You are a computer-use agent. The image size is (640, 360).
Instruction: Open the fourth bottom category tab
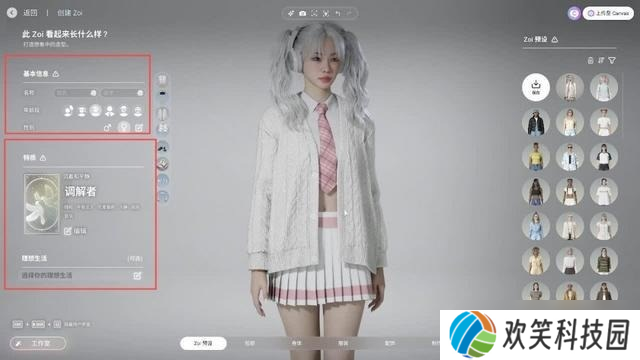(343, 343)
